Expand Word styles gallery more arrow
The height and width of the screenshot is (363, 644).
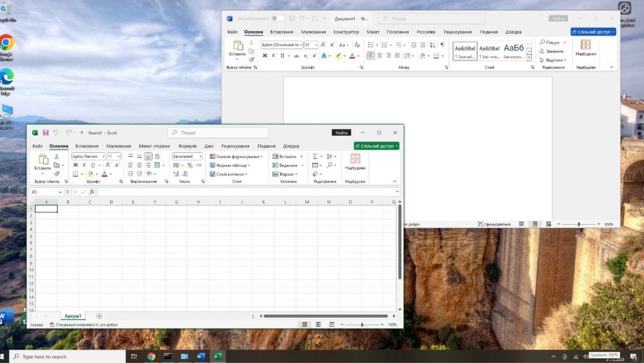point(529,58)
